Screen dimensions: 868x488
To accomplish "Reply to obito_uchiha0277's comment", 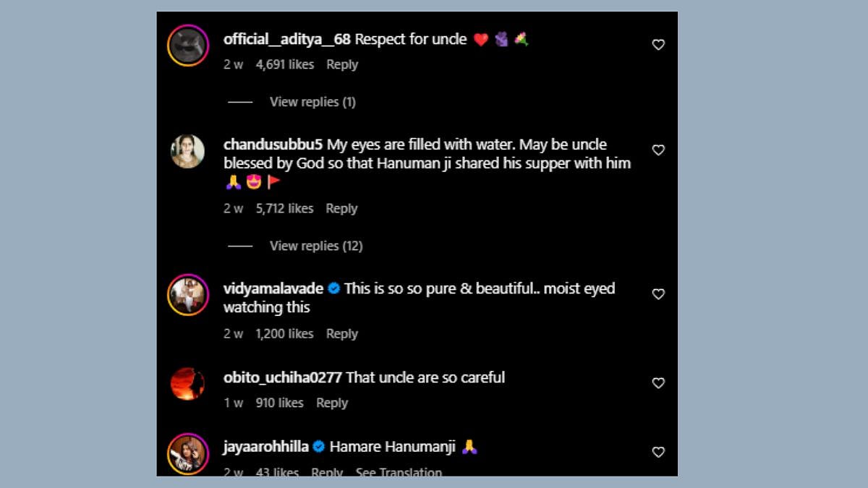I will click(332, 403).
